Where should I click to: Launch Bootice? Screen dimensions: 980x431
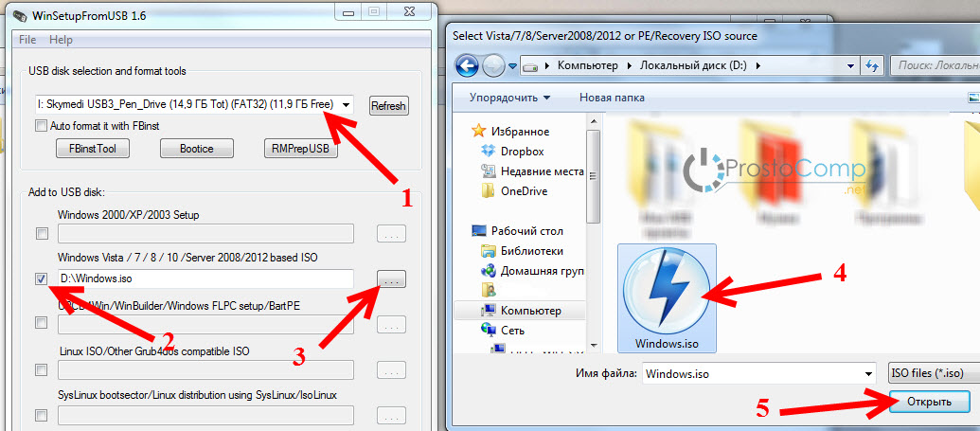(x=197, y=149)
